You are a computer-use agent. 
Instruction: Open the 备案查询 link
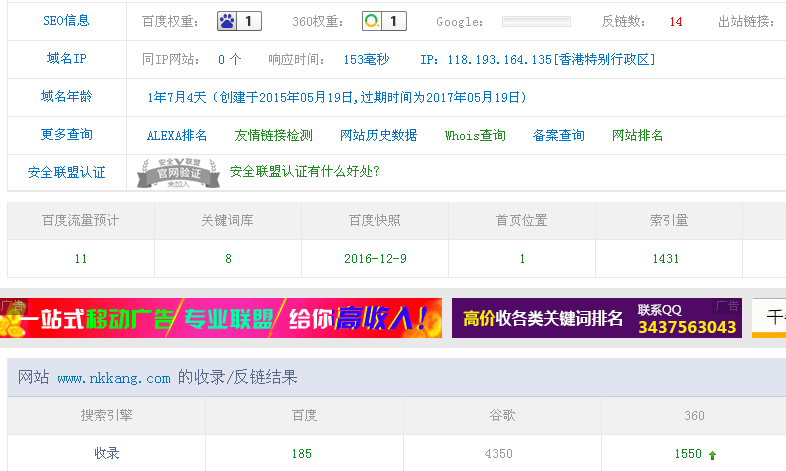(x=558, y=135)
